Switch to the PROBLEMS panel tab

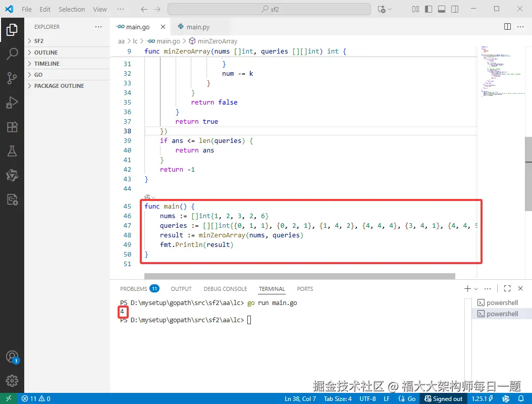[139, 288]
